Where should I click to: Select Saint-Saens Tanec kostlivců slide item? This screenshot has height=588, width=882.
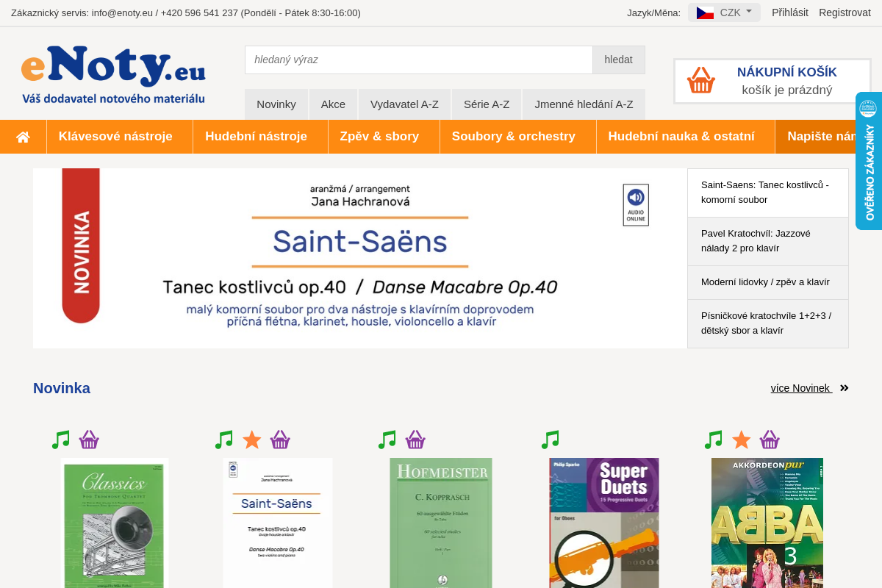pyautogui.click(x=768, y=193)
